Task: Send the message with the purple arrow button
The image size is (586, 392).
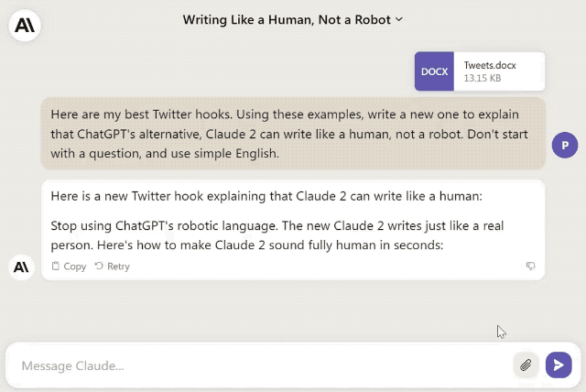Action: click(559, 365)
